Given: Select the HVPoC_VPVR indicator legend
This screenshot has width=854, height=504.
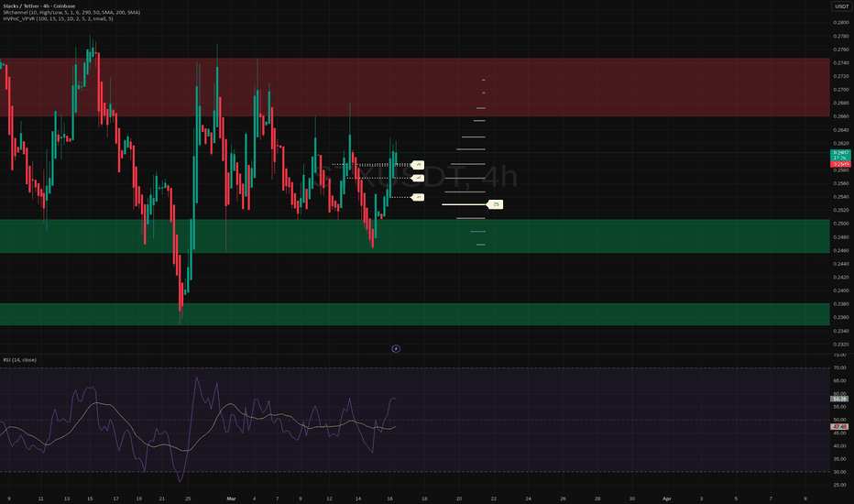Looking at the screenshot, I should pos(59,18).
